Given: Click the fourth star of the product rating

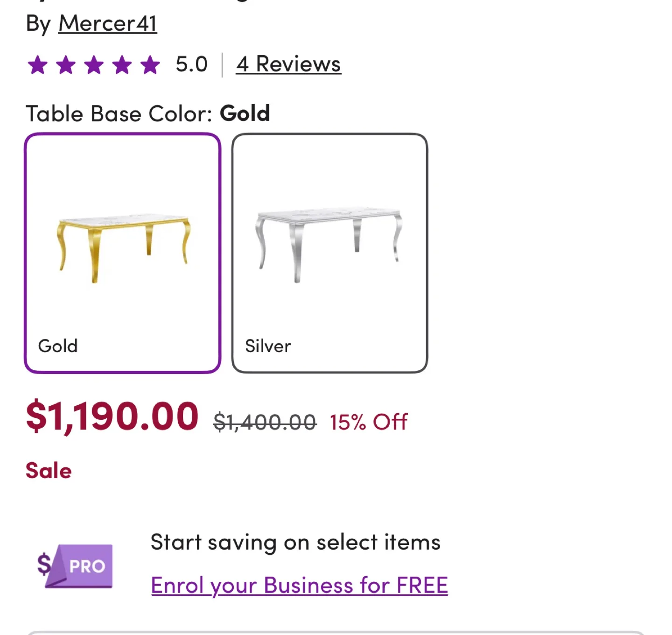Looking at the screenshot, I should (x=122, y=65).
